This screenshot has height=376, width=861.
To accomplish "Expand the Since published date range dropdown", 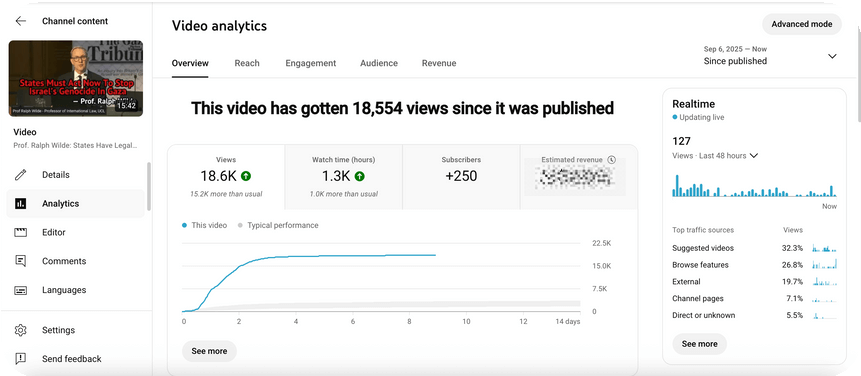I will pos(832,56).
